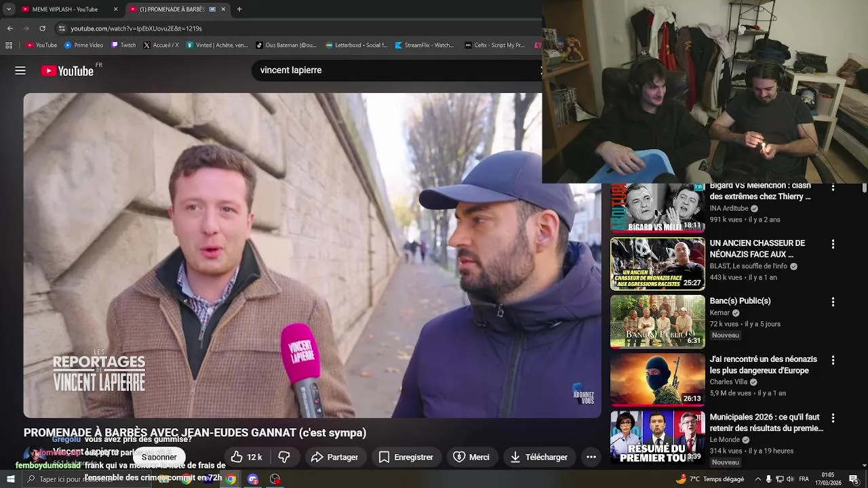868x488 pixels.
Task: Open Municipales 2026 résumé thumbnail
Action: [x=658, y=437]
